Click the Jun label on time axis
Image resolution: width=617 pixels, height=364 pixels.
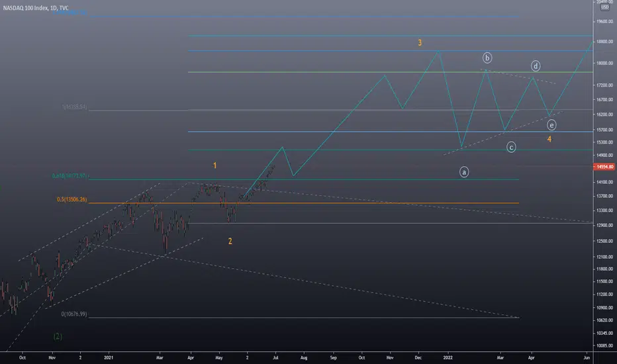(x=587, y=357)
